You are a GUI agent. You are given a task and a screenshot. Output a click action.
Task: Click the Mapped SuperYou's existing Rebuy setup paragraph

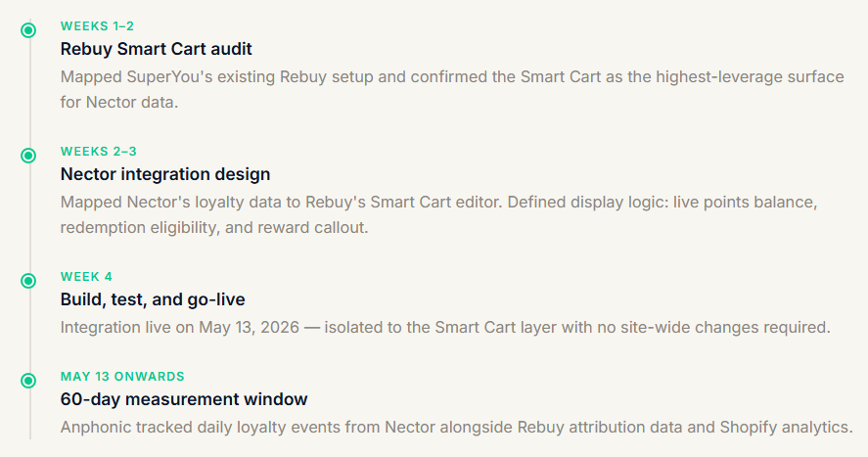(x=452, y=89)
